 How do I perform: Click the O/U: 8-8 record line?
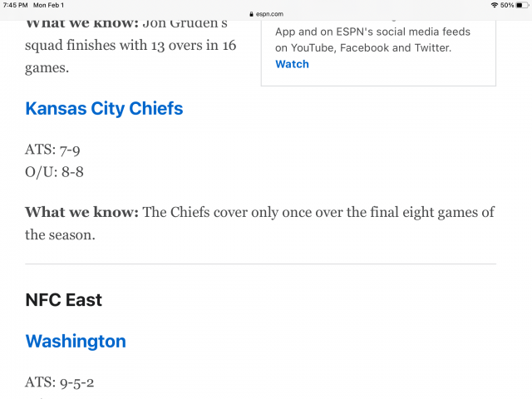pyautogui.click(x=54, y=172)
